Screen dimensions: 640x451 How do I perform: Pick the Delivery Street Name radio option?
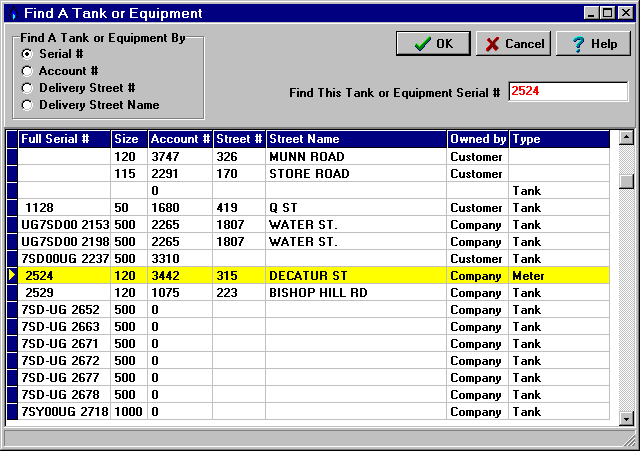point(27,105)
